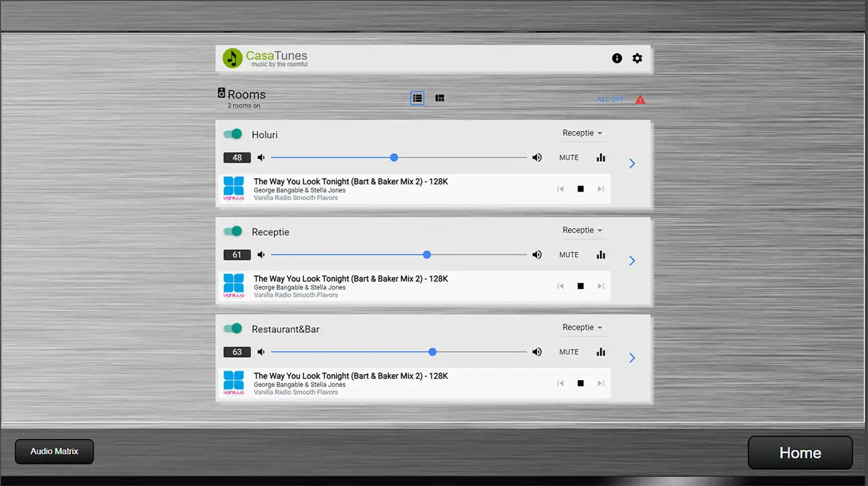The width and height of the screenshot is (868, 486).
Task: Switch to tile view layout icon
Action: [440, 99]
